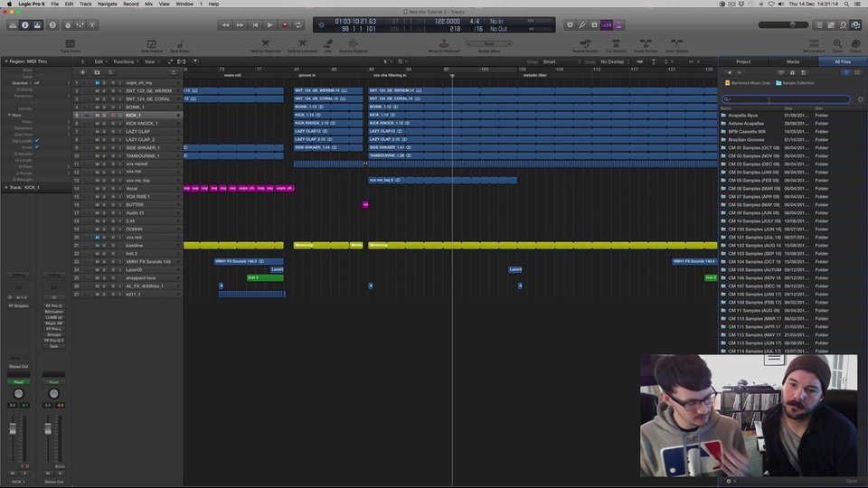Image resolution: width=868 pixels, height=488 pixels.
Task: Mute the KICK_1 track
Action: [97, 115]
